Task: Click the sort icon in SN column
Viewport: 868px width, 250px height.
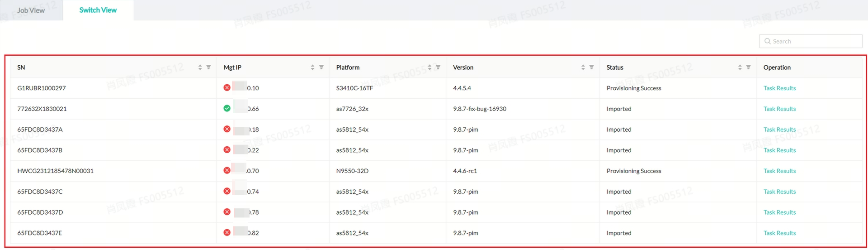Action: point(200,67)
